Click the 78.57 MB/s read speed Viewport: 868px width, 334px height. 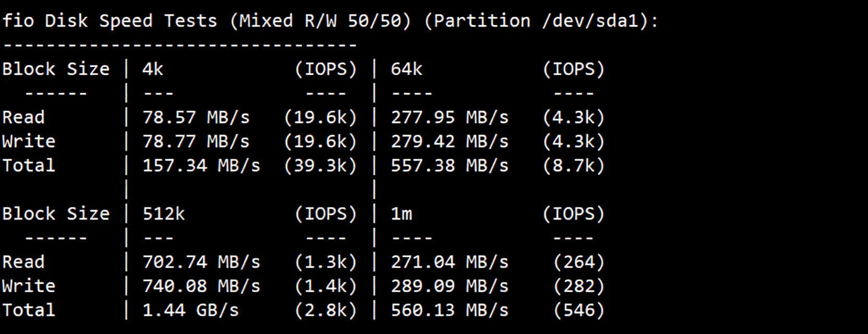click(196, 117)
